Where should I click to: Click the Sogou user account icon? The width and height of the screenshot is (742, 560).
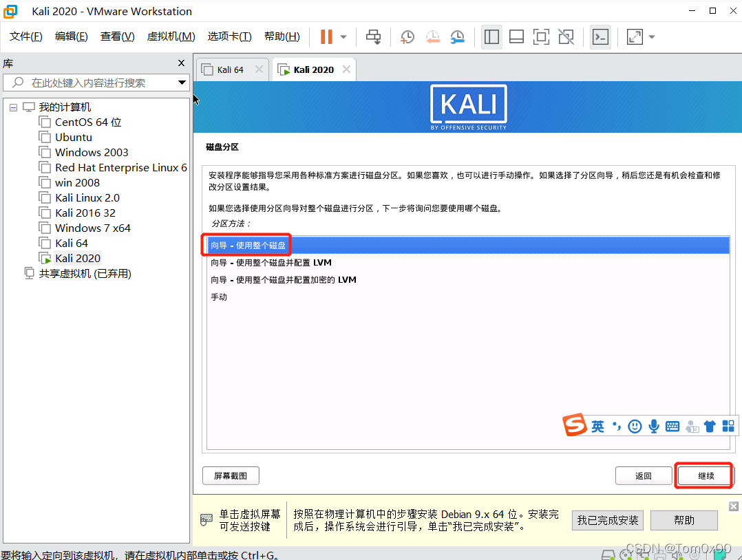[692, 427]
